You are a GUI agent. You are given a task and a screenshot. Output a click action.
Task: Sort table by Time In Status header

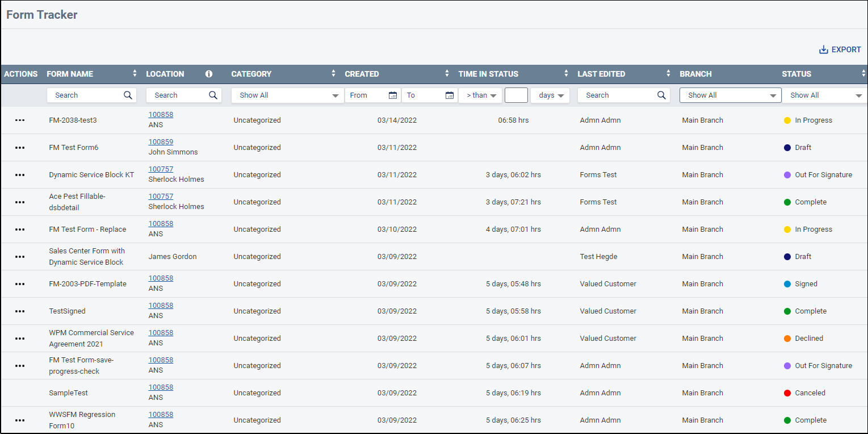click(566, 74)
